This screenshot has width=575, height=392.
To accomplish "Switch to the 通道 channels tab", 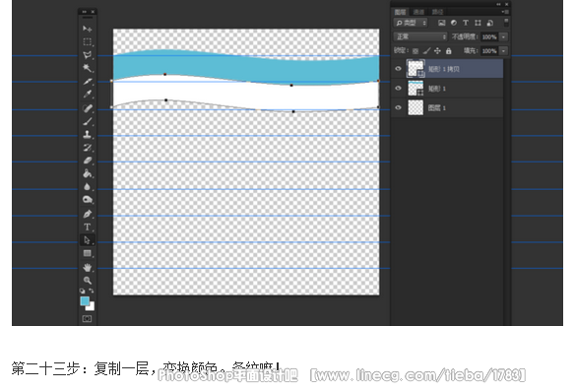I will pyautogui.click(x=418, y=12).
